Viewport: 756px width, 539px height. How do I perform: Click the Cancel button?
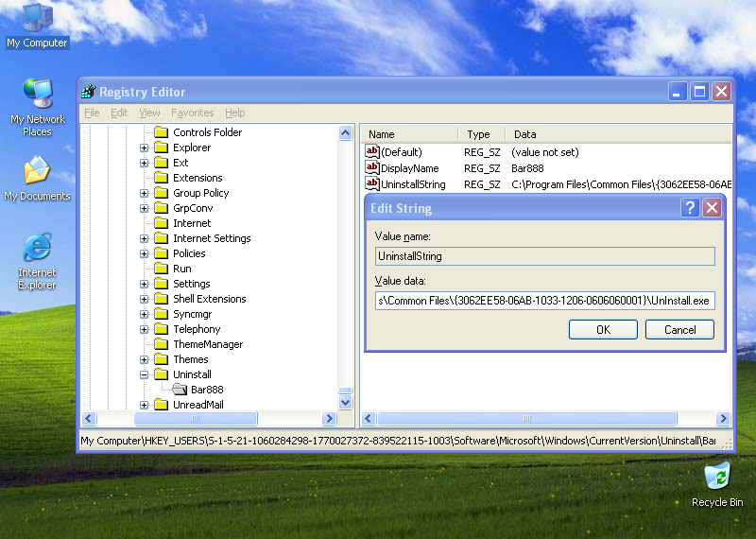679,330
